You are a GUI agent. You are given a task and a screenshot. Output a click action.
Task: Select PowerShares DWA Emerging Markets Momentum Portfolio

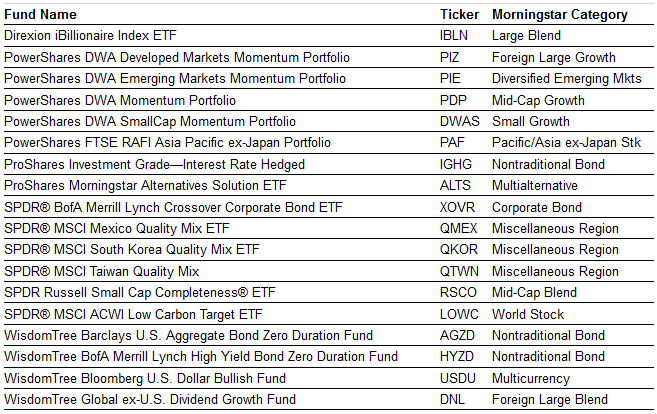point(175,79)
